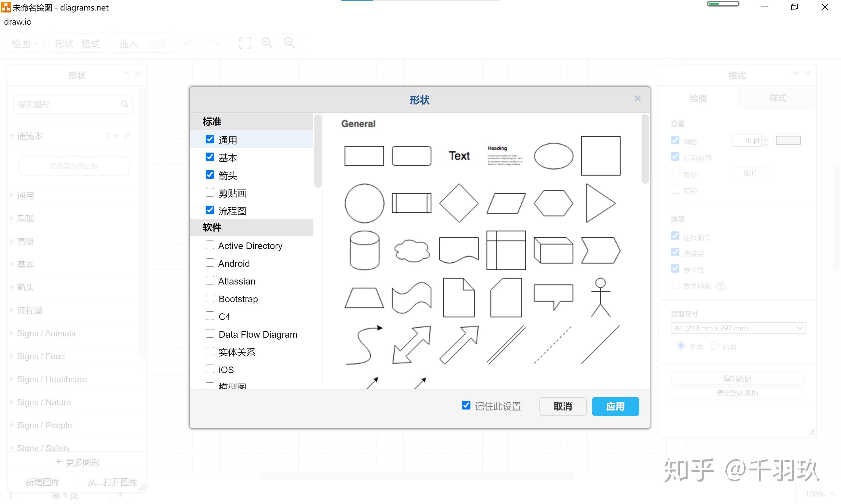Choose the diamond shape in General

tap(459, 203)
